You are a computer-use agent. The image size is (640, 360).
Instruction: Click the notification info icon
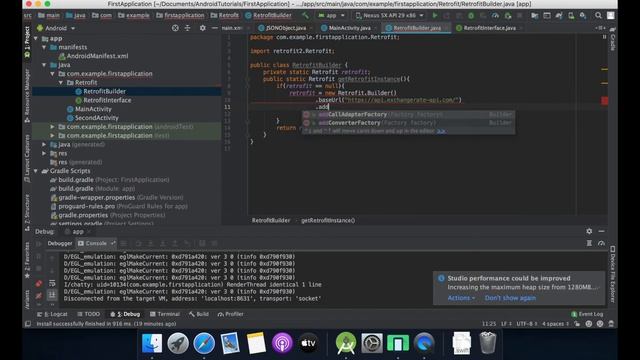pyautogui.click(x=441, y=278)
